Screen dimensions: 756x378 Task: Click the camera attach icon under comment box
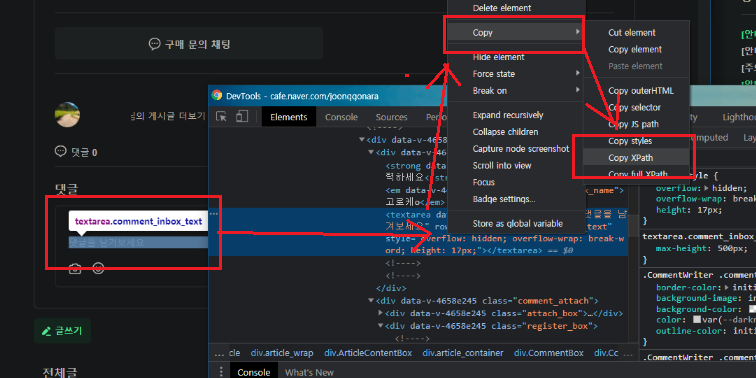[x=75, y=269]
